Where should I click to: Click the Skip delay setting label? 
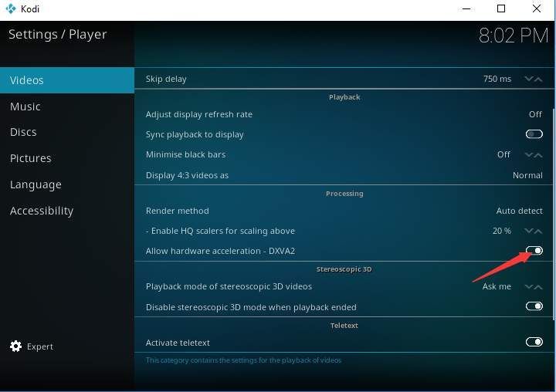tap(166, 79)
